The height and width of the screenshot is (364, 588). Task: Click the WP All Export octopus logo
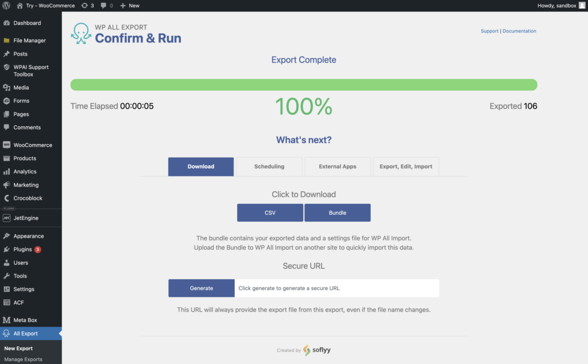click(x=80, y=34)
